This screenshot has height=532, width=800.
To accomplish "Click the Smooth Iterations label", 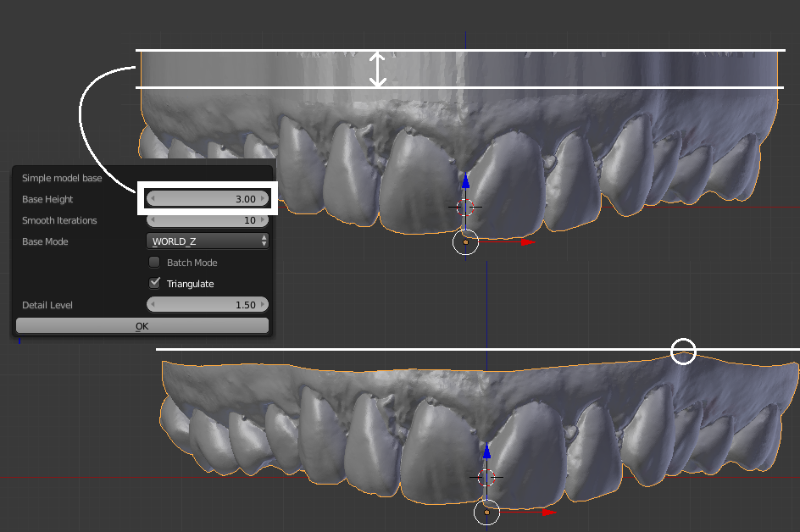I will click(x=59, y=220).
